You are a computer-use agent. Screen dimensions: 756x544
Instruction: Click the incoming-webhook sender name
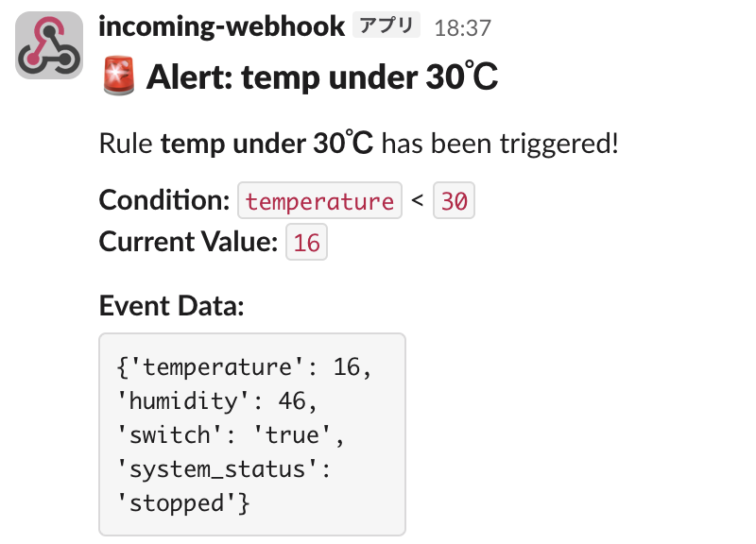tap(222, 26)
